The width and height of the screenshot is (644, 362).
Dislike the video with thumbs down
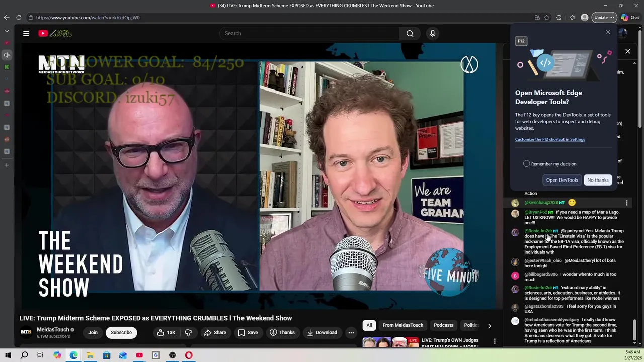[x=188, y=332]
